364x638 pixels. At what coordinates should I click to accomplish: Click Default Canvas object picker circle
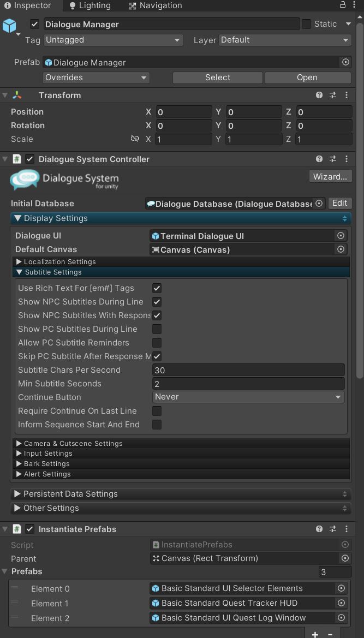pyautogui.click(x=341, y=249)
